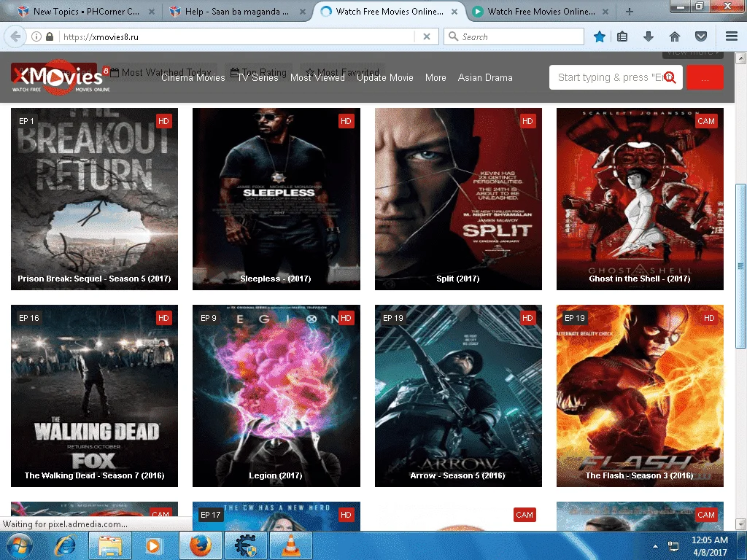Open the Sleepless (2017) poster
Screen dimensions: 747x560
pyautogui.click(x=276, y=198)
